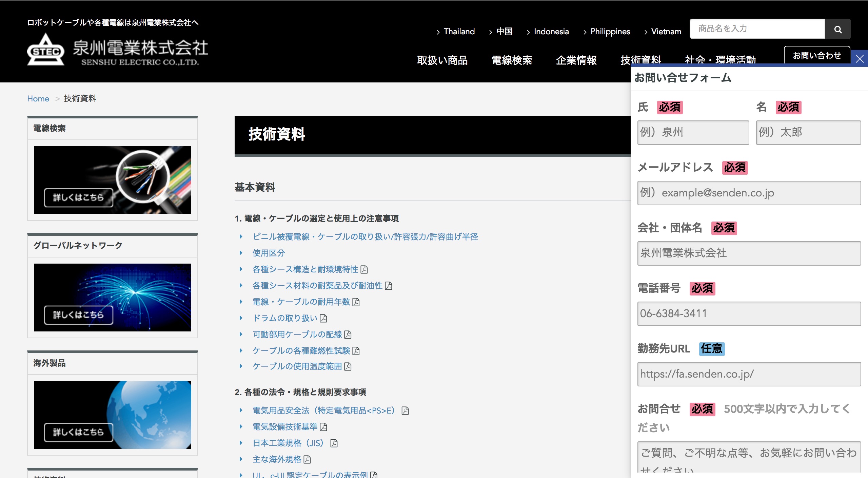
Task: Open the 取扱い商品 menu
Action: (442, 60)
